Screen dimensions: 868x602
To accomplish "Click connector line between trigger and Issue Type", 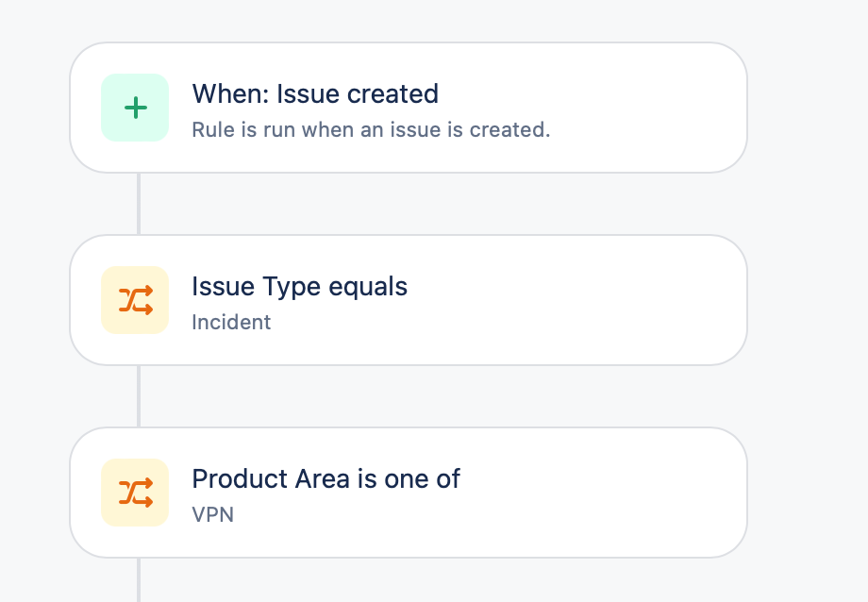I will click(x=139, y=204).
